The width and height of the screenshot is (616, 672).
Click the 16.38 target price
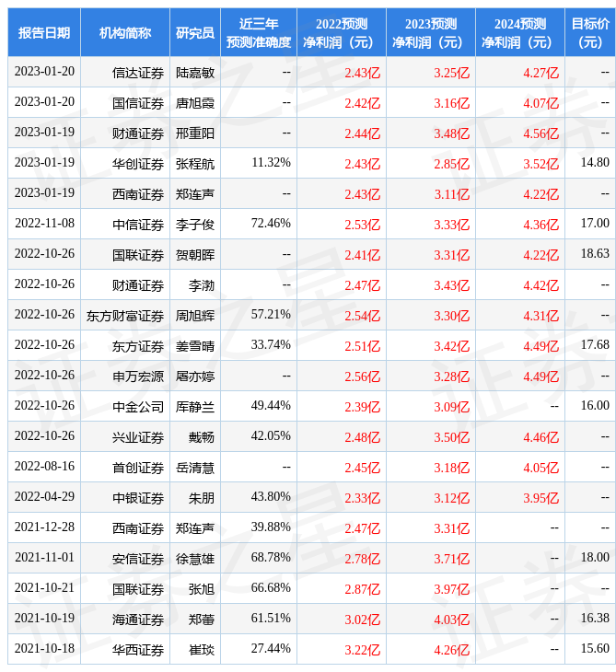595,619
